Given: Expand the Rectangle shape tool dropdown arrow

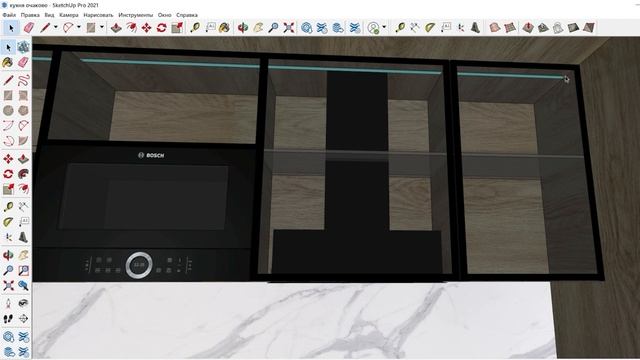Looking at the screenshot, I should click(x=102, y=28).
